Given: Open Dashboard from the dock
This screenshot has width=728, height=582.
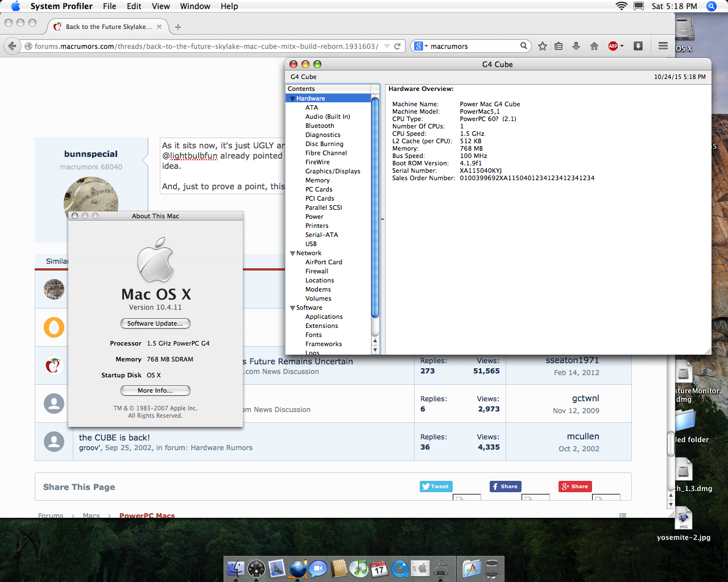Looking at the screenshot, I should 257,568.
